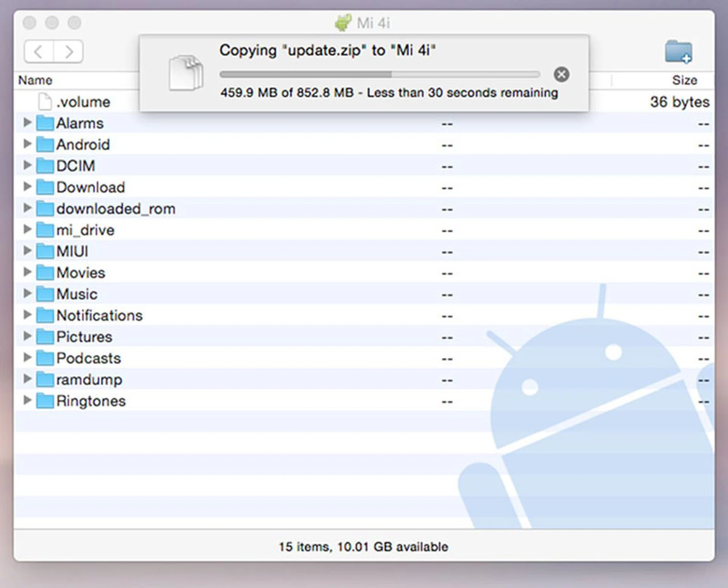
Task: Select the .volume file icon
Action: [45, 102]
